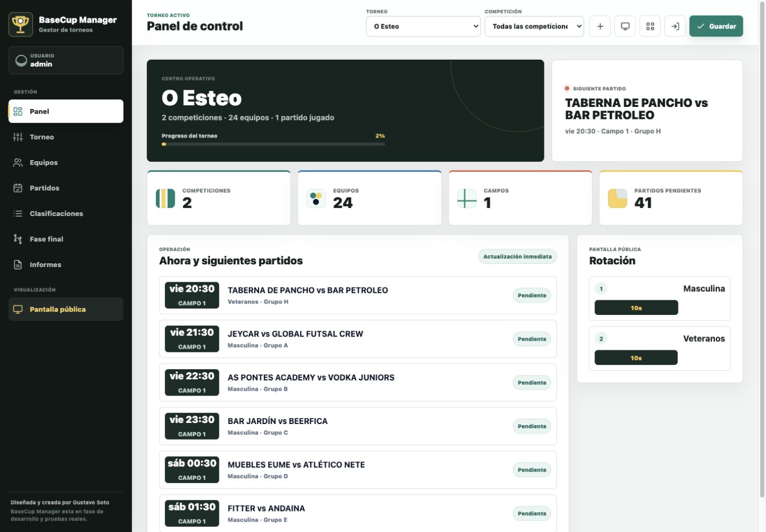The width and height of the screenshot is (766, 532).
Task: Click the Competiciones striped card icon
Action: [x=166, y=198]
